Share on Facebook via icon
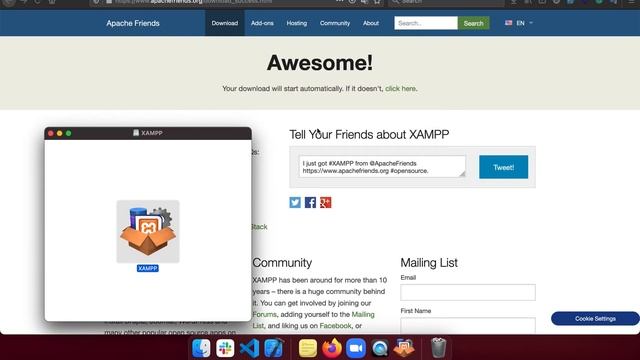This screenshot has height=360, width=640. point(310,202)
